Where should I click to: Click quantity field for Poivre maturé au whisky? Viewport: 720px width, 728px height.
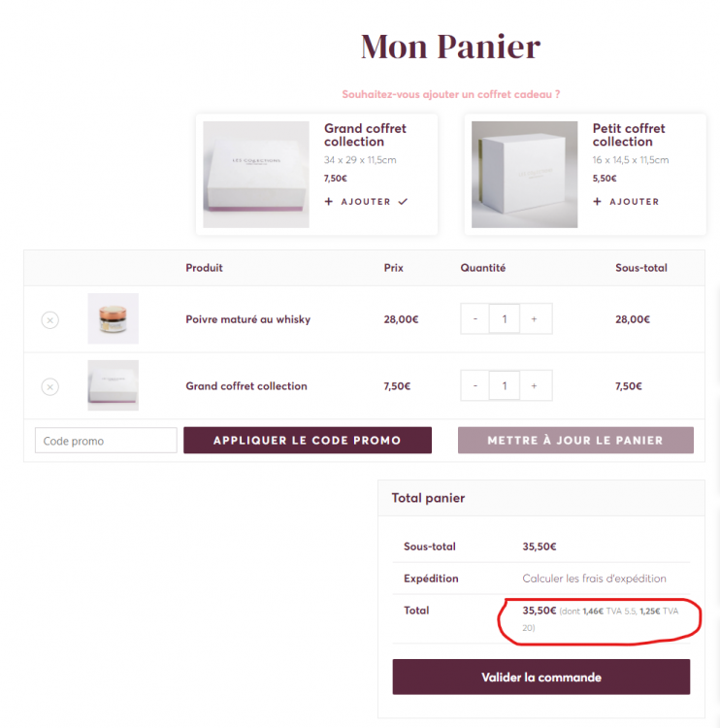coord(505,319)
